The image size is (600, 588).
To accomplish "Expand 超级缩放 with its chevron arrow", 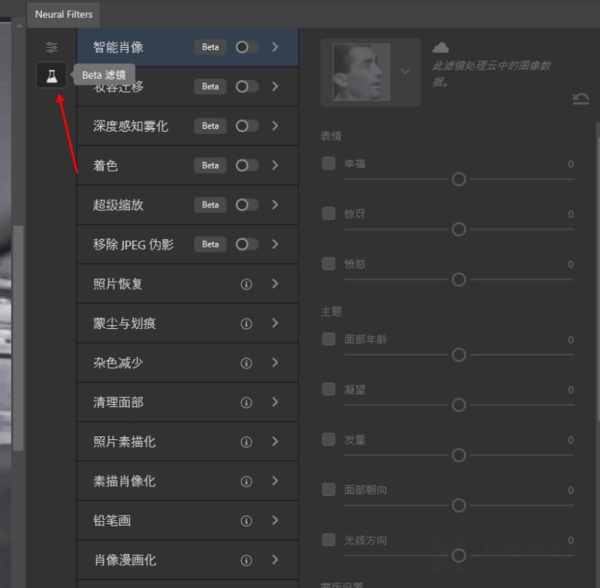I will 275,205.
